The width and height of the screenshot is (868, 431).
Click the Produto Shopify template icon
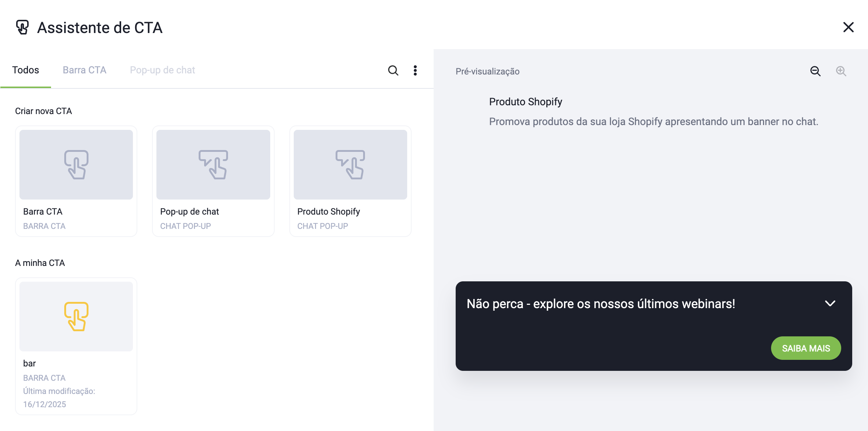coord(350,165)
